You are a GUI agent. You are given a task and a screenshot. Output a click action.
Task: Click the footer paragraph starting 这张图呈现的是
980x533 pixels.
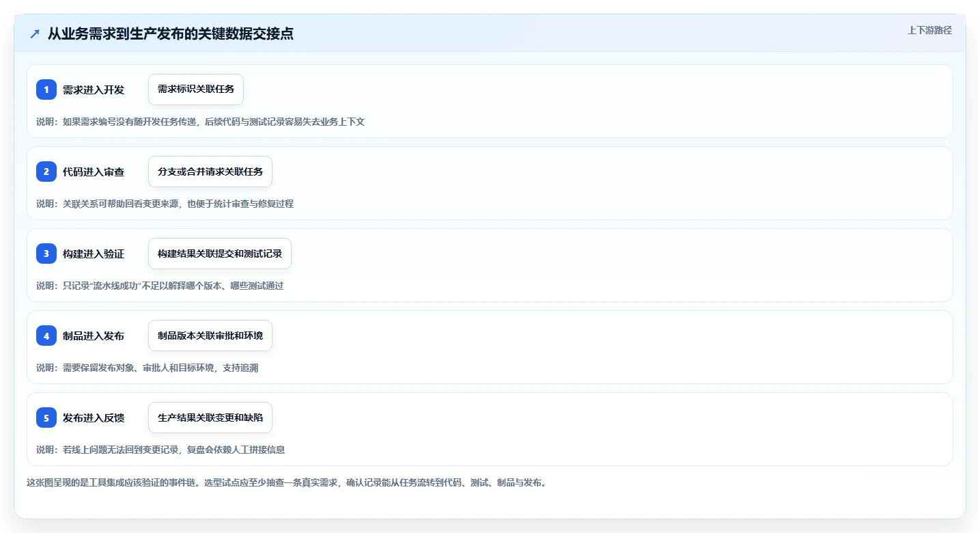click(x=287, y=482)
